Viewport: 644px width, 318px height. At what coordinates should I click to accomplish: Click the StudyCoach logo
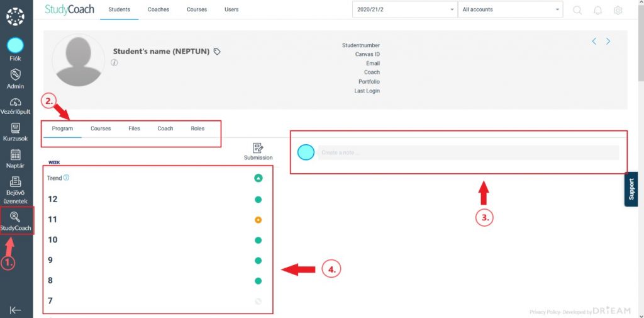coord(69,9)
